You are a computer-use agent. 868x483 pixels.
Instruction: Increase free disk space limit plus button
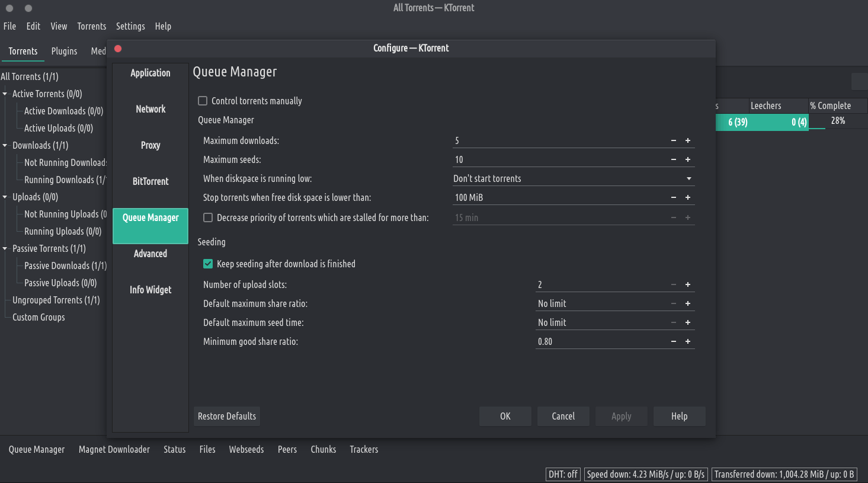[x=688, y=197]
